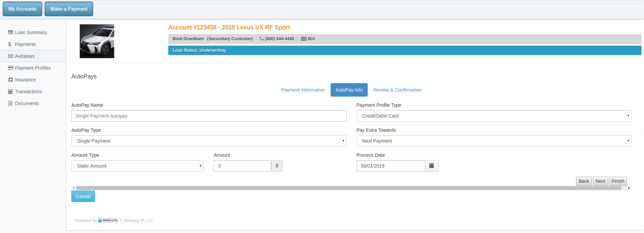This screenshot has width=644, height=233.
Task: Open the AutoPay Type dropdown
Action: point(209,141)
